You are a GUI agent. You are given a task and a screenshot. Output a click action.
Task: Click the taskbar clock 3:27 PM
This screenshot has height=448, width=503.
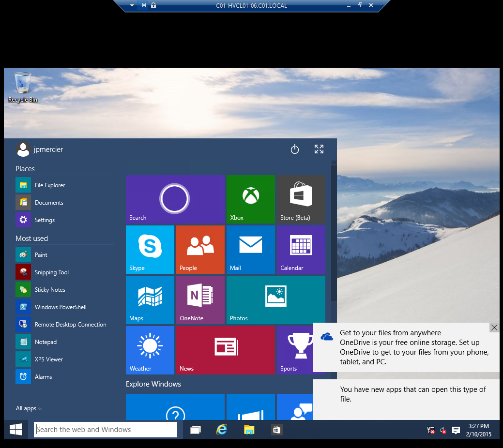tap(479, 430)
